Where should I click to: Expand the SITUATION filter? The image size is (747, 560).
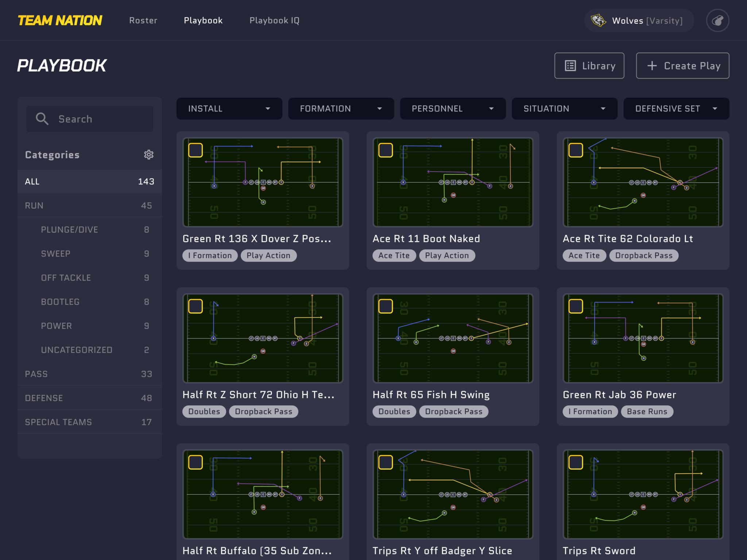tap(564, 109)
